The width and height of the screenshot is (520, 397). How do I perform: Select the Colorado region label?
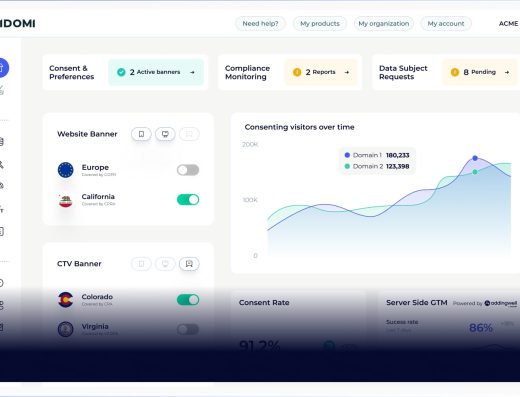coord(97,297)
